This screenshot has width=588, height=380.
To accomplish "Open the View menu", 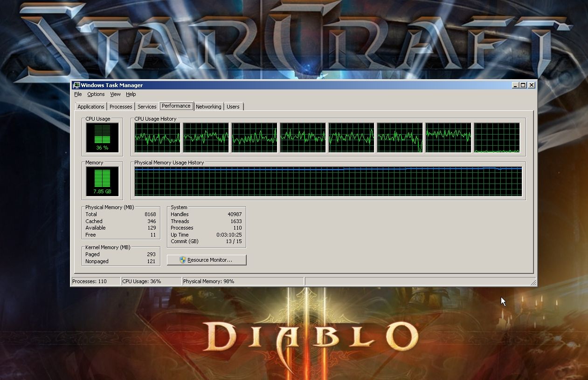I will 115,94.
